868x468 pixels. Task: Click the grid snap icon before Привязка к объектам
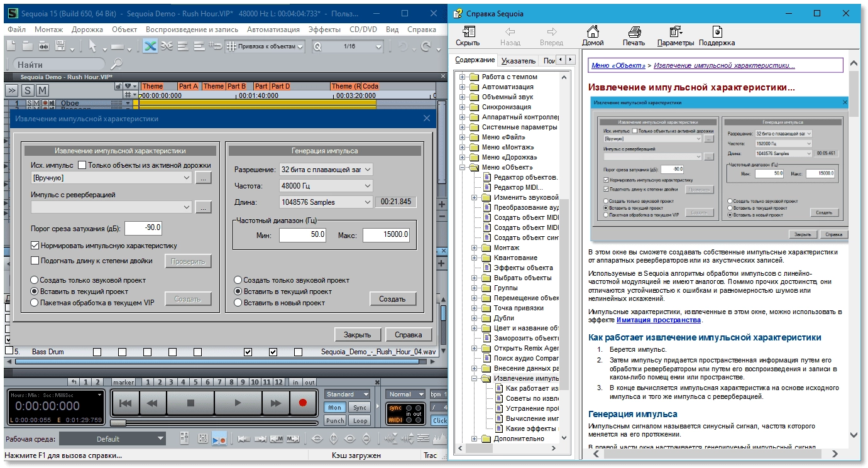[231, 46]
